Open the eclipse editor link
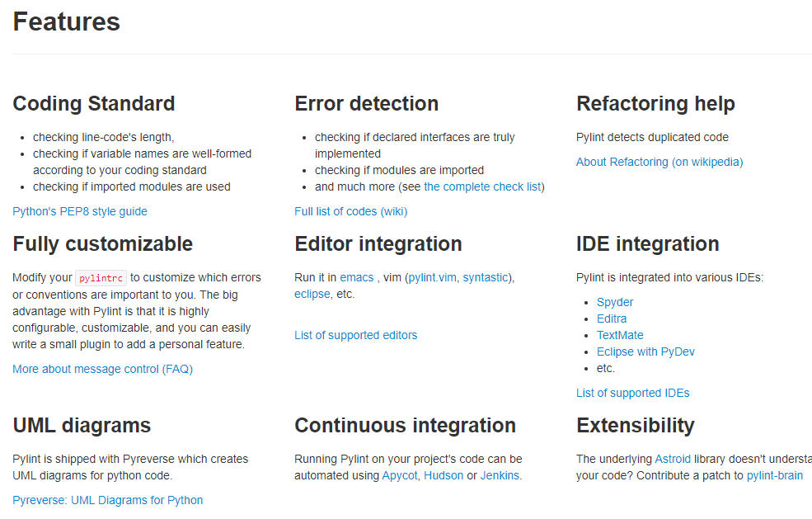812x519 pixels. click(312, 294)
